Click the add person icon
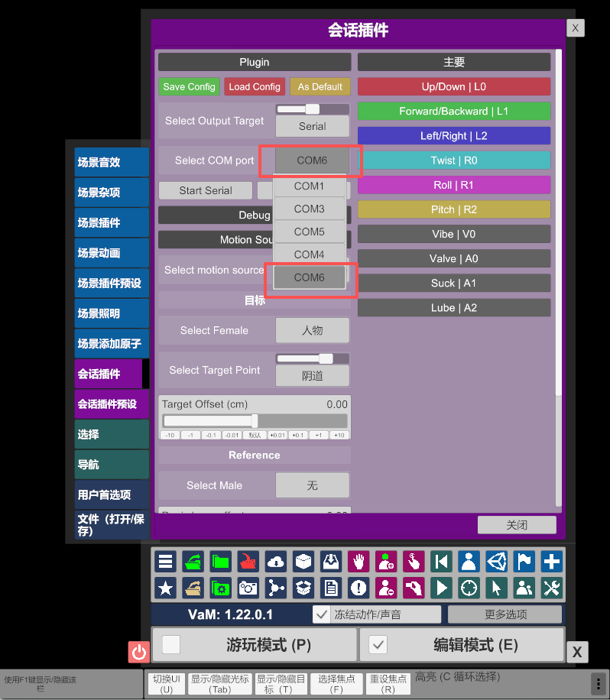610x700 pixels. point(386,561)
